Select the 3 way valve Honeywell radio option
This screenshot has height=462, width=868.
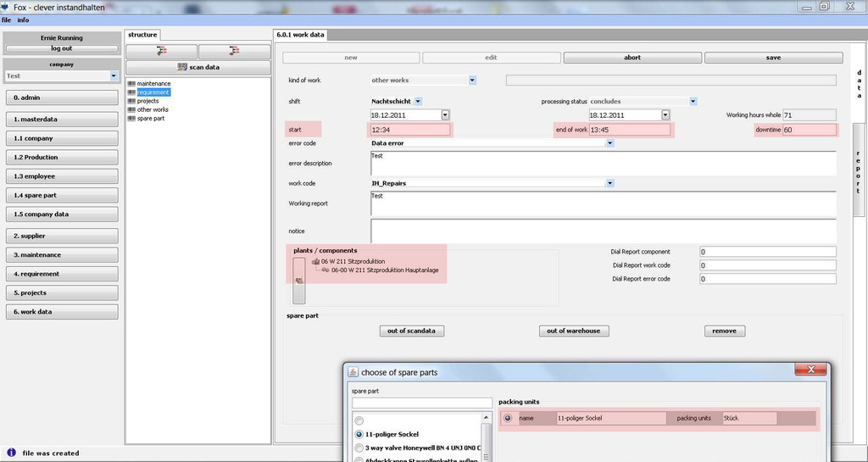[x=359, y=448]
